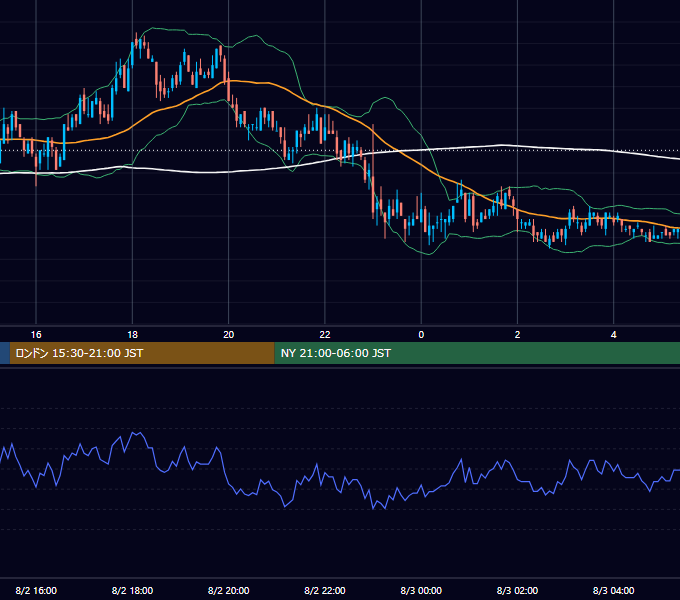
Task: Click the 16 hour label on upper axis
Action: pyautogui.click(x=36, y=335)
